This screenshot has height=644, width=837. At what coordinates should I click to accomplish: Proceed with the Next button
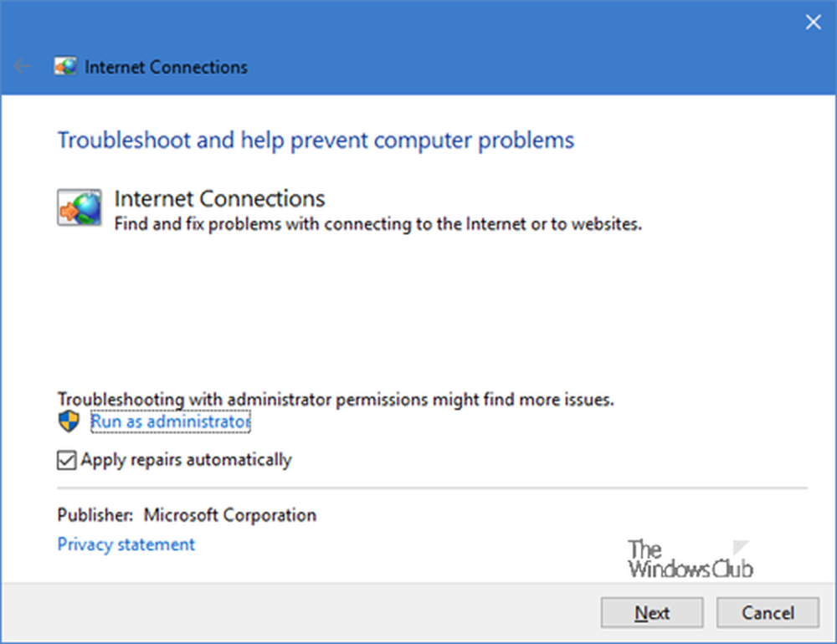click(652, 612)
